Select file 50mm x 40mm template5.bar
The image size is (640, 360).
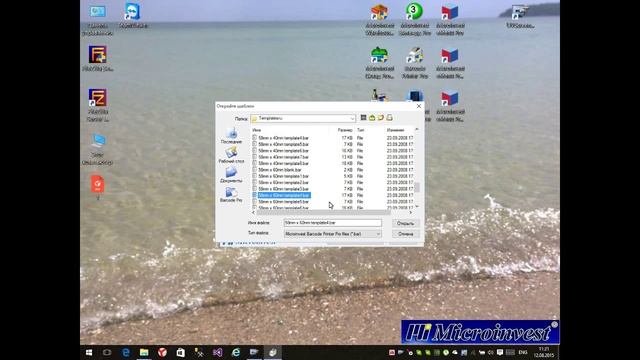coord(283,144)
